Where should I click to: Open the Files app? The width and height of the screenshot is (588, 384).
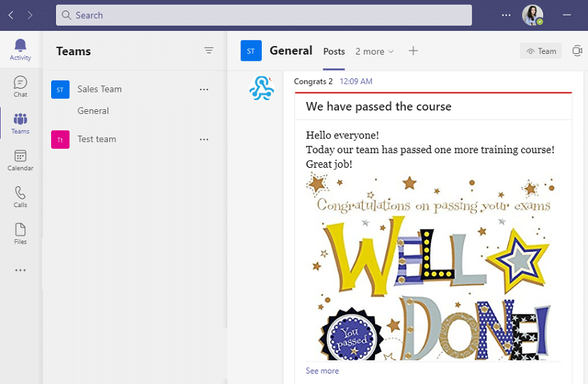[20, 234]
